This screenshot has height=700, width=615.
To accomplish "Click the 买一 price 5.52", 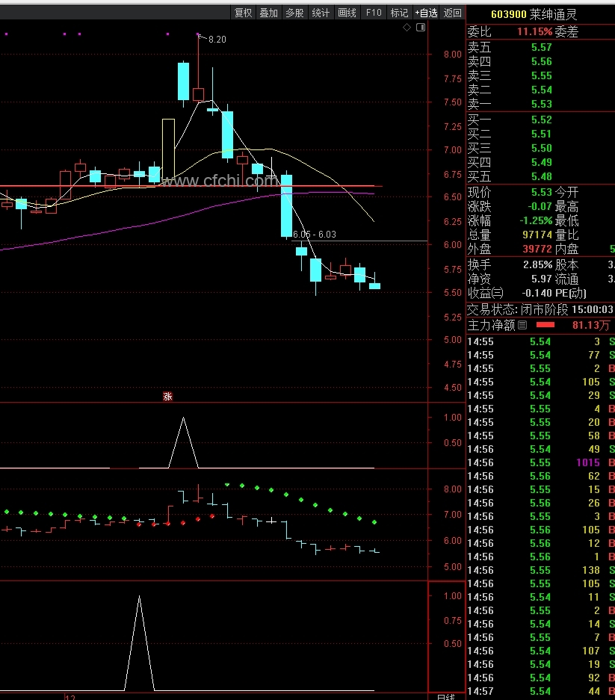I will pos(541,120).
